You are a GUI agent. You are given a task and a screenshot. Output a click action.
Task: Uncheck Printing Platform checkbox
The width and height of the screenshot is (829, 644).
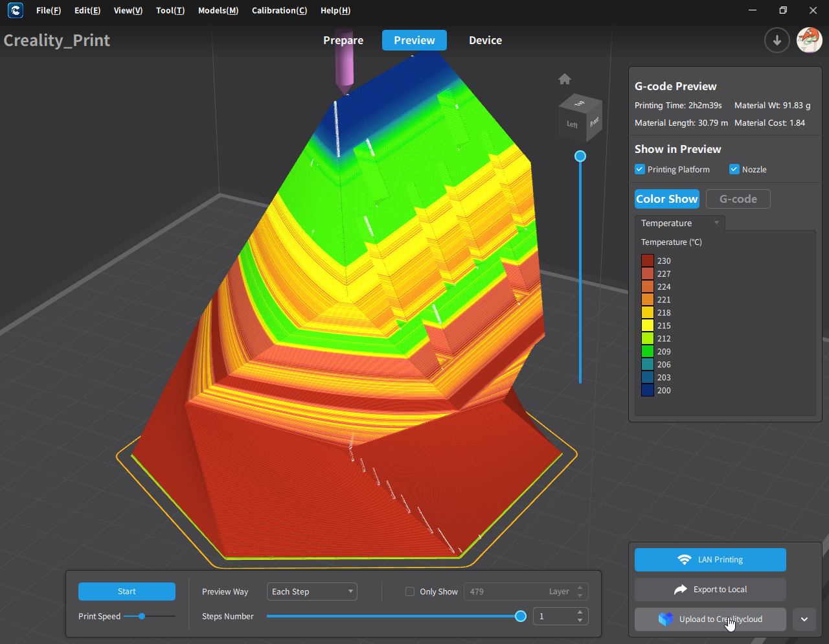click(640, 170)
